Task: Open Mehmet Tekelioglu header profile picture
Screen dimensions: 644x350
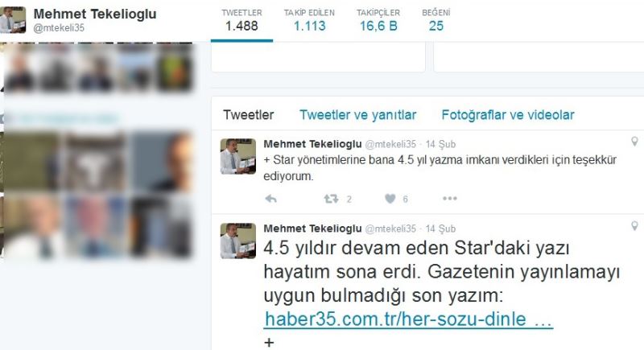Action: pos(13,19)
